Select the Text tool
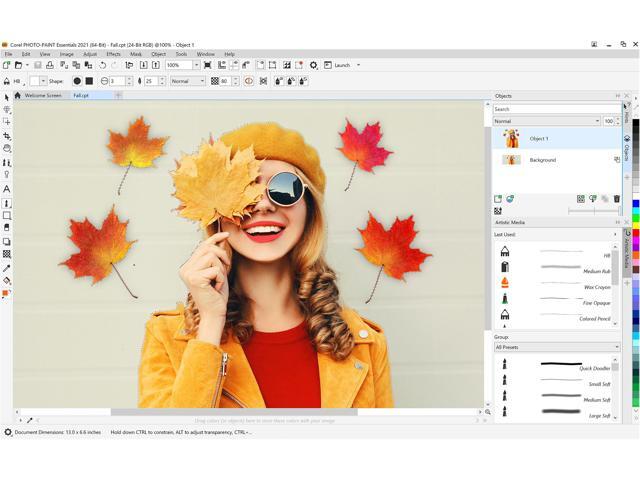 tap(6, 189)
